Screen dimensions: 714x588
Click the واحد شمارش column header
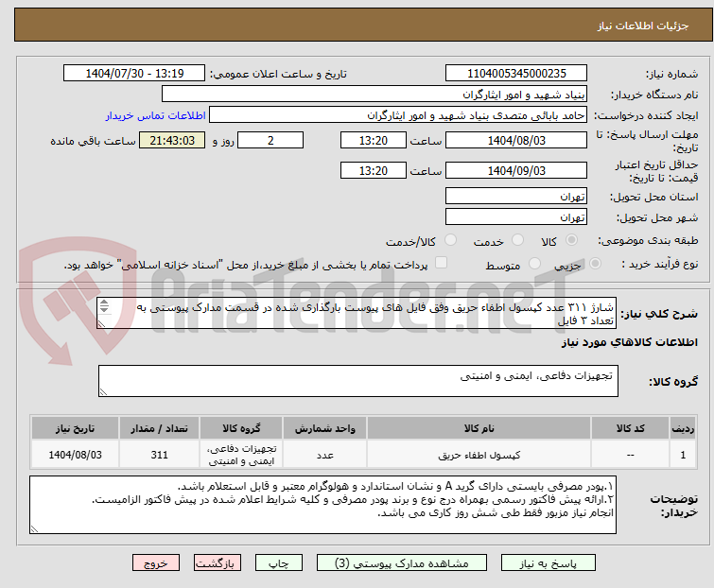click(324, 428)
